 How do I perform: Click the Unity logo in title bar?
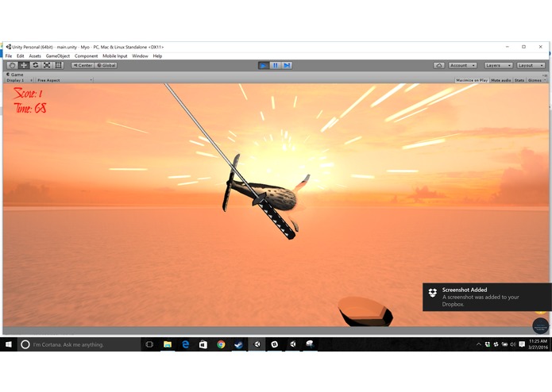(9, 47)
